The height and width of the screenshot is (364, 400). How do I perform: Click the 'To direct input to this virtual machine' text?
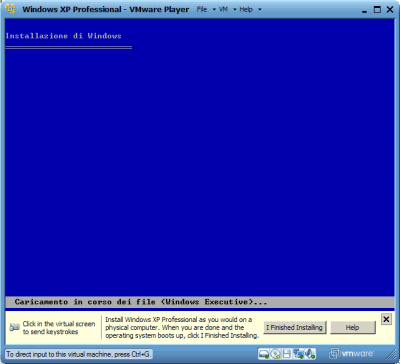pyautogui.click(x=78, y=354)
